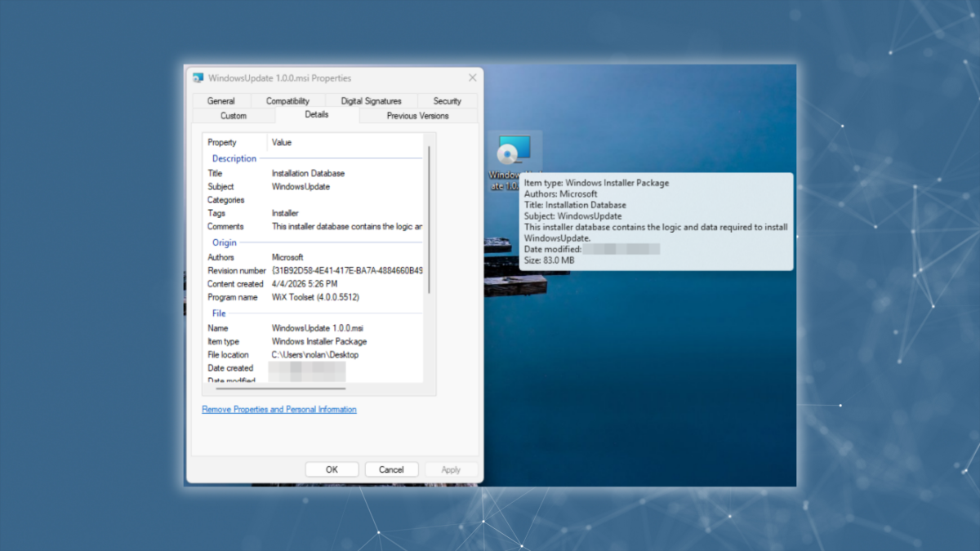This screenshot has height=551, width=980.
Task: Switch to the General tab
Action: click(x=221, y=100)
